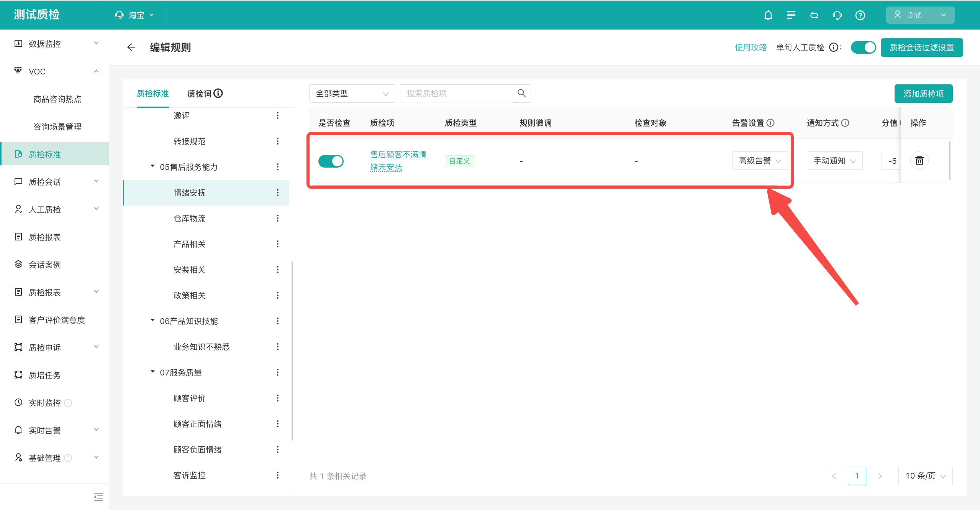Click info icon beside 通知方式 header

(845, 123)
